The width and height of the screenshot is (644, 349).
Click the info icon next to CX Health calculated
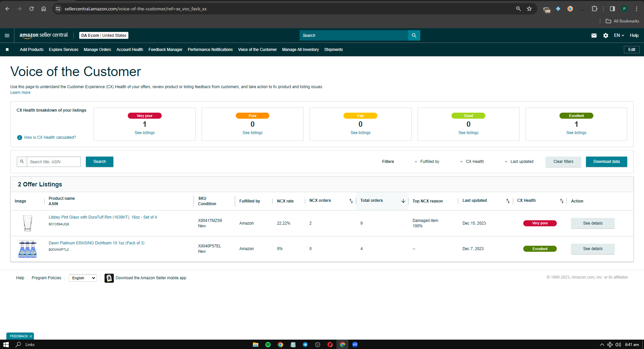(x=19, y=137)
